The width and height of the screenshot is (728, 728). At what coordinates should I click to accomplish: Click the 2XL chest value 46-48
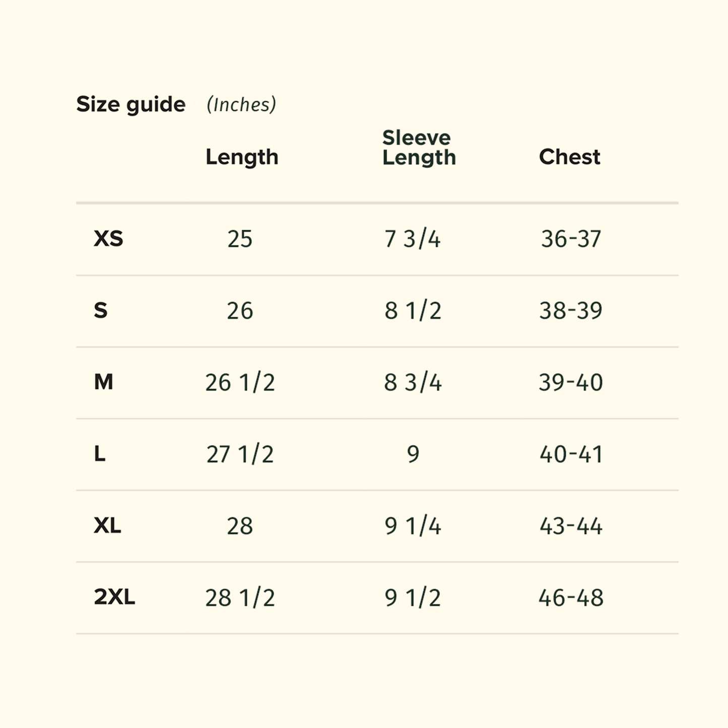pyautogui.click(x=571, y=598)
